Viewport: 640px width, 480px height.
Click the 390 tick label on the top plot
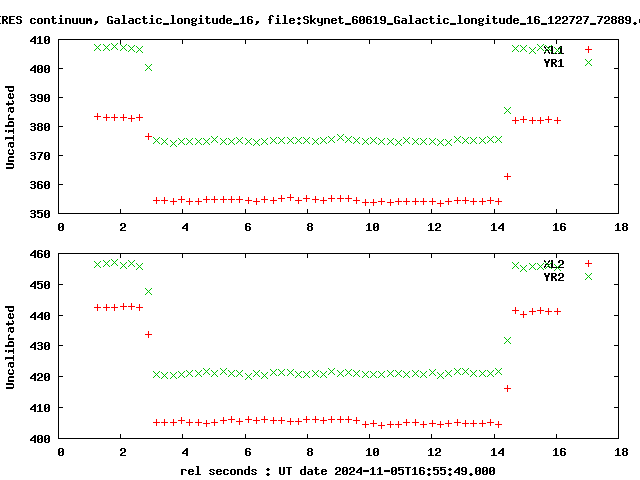pyautogui.click(x=40, y=98)
